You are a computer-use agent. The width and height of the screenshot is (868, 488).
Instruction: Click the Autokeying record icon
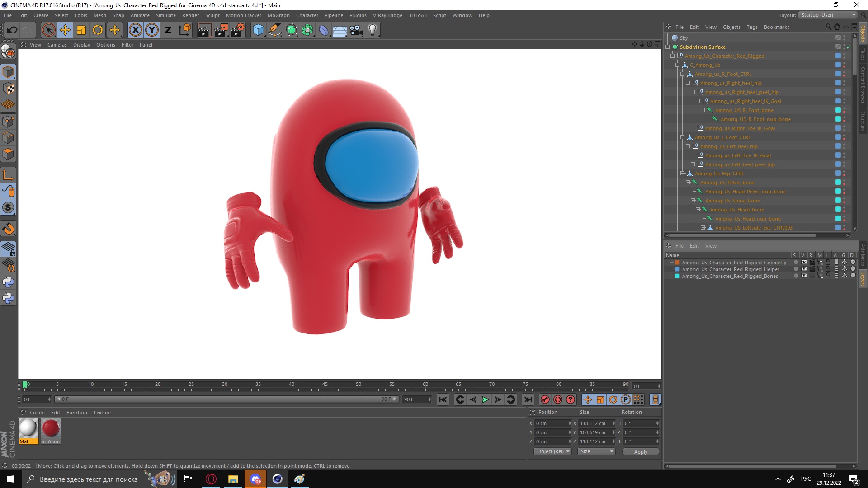tap(558, 399)
